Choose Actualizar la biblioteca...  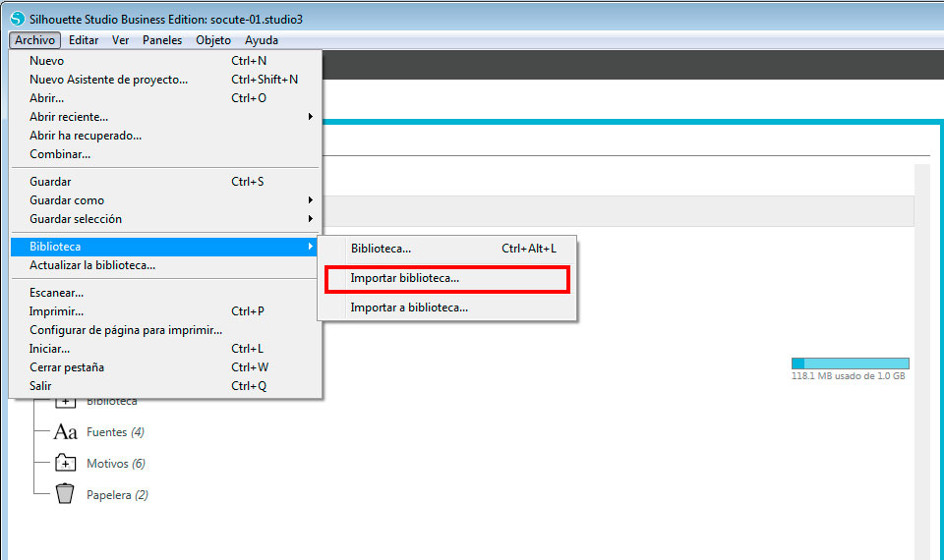click(165, 265)
